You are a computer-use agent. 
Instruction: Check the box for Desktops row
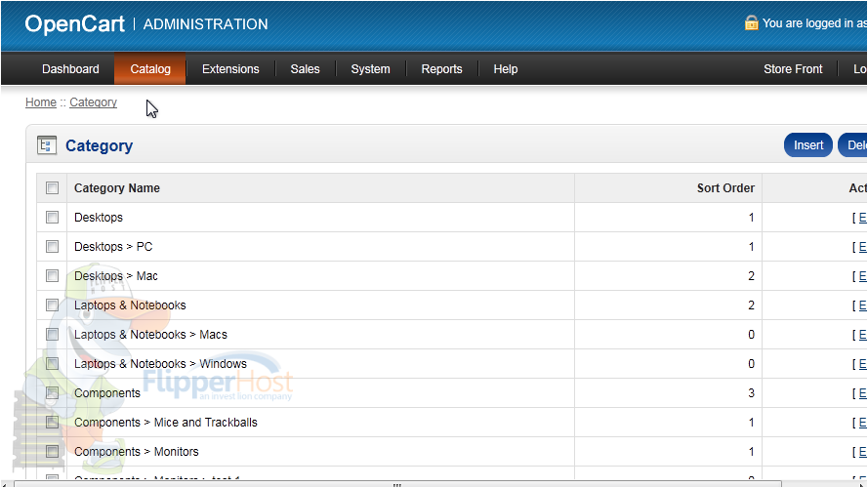(52, 218)
